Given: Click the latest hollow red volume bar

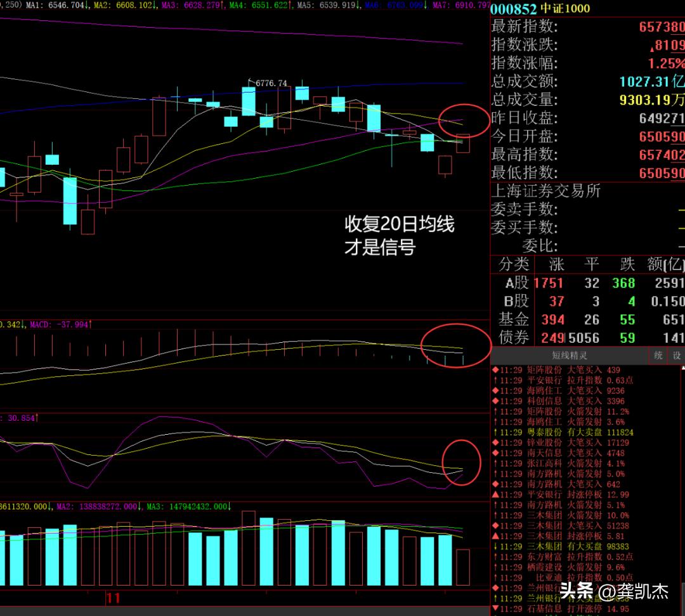Looking at the screenshot, I should pos(463,567).
